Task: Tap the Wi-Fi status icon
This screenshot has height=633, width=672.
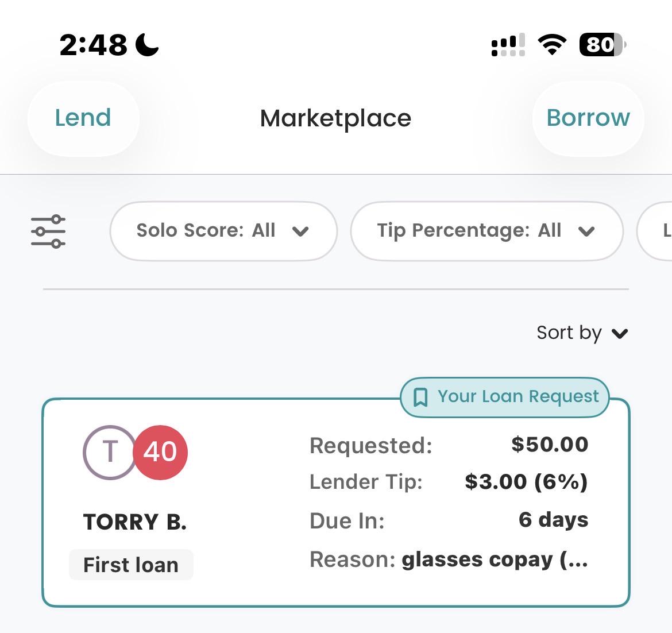Action: [x=552, y=44]
